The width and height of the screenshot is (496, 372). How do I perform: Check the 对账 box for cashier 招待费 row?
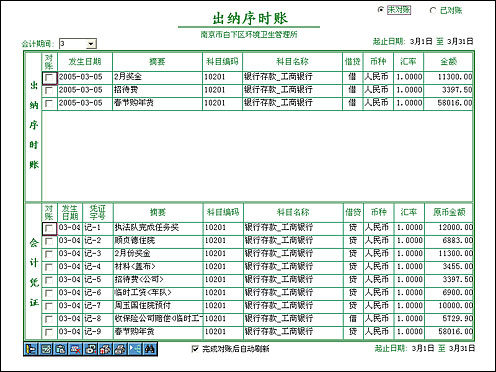click(x=49, y=90)
